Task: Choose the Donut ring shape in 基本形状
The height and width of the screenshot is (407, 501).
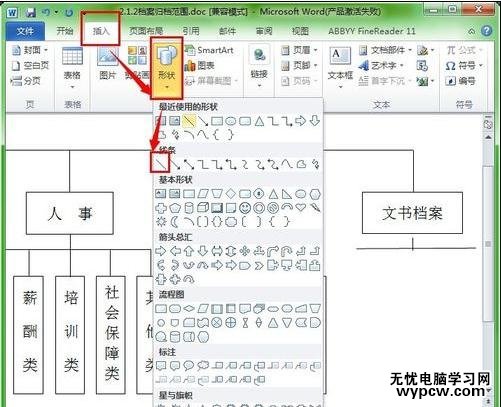Action: [259, 208]
